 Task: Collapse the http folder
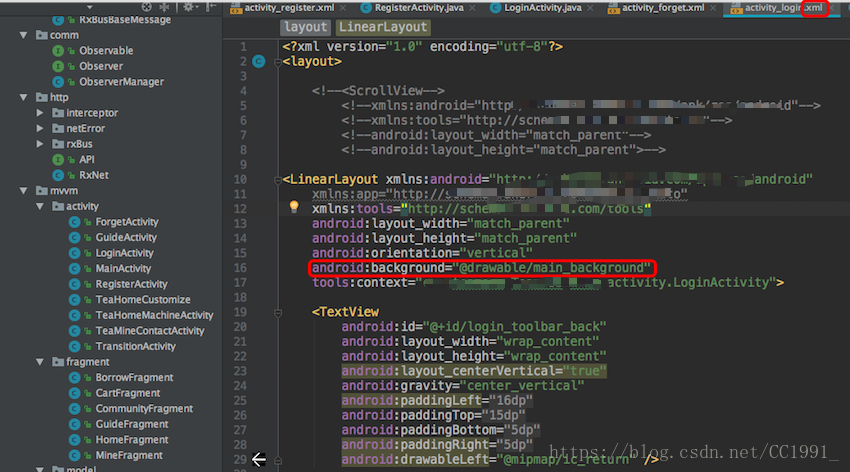pos(23,98)
